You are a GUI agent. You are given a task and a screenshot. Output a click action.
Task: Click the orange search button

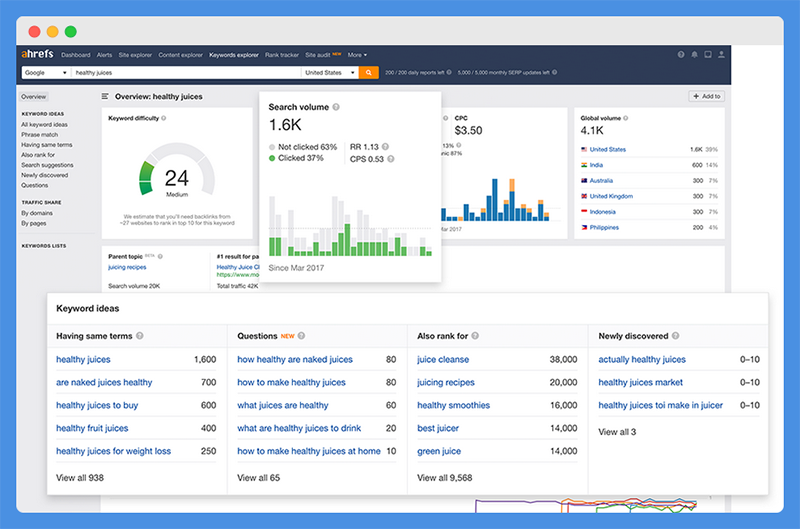point(368,72)
